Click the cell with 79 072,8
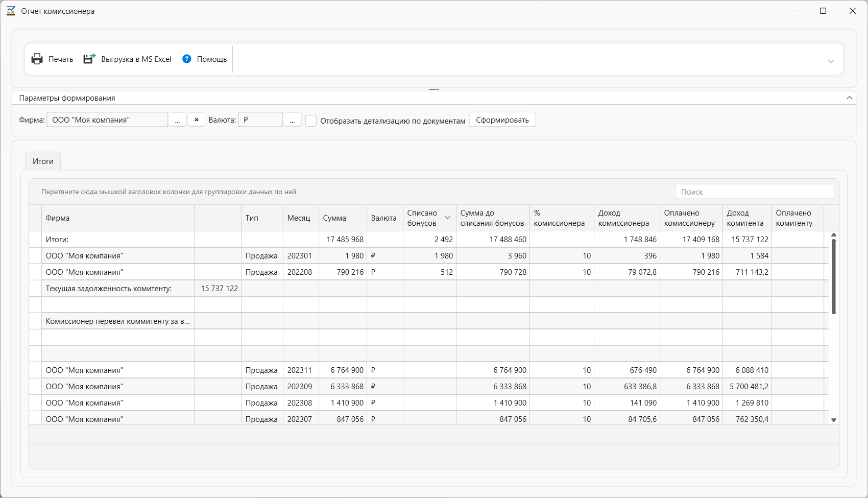Viewport: 868px width, 498px height. tap(627, 272)
